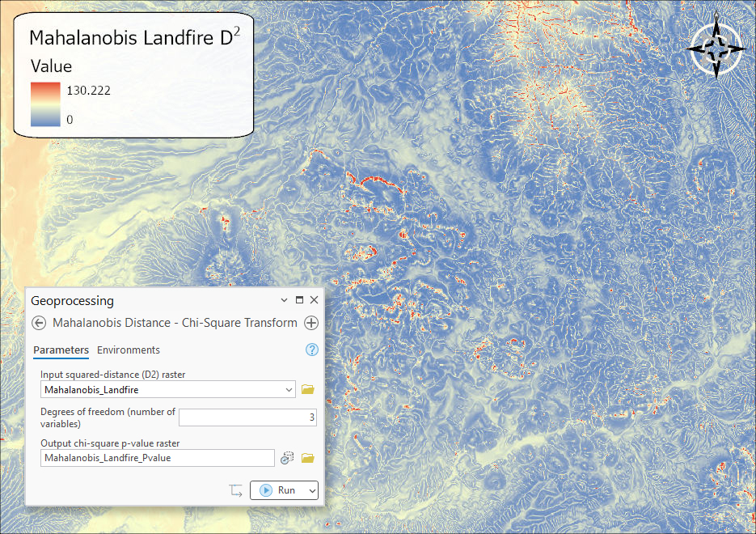The width and height of the screenshot is (756, 534).
Task: Click the legend 'Value' heading
Action: point(51,66)
